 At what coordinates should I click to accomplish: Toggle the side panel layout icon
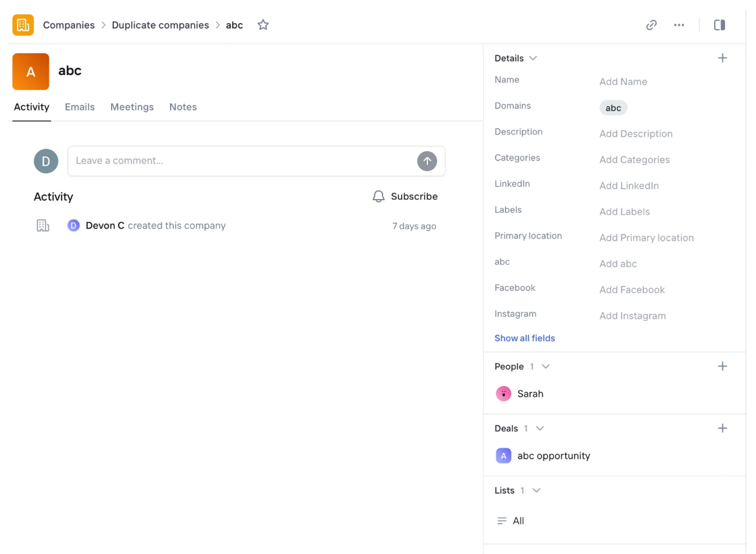click(x=719, y=25)
